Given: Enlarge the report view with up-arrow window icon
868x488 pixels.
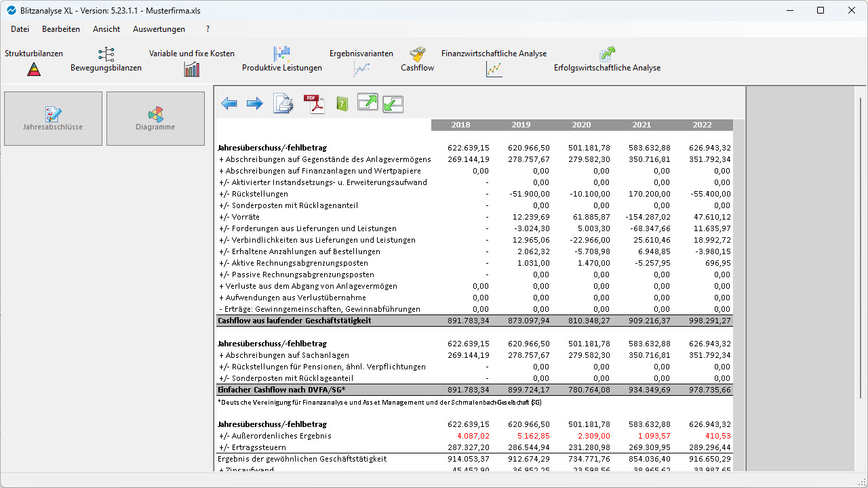Looking at the screenshot, I should pyautogui.click(x=368, y=102).
